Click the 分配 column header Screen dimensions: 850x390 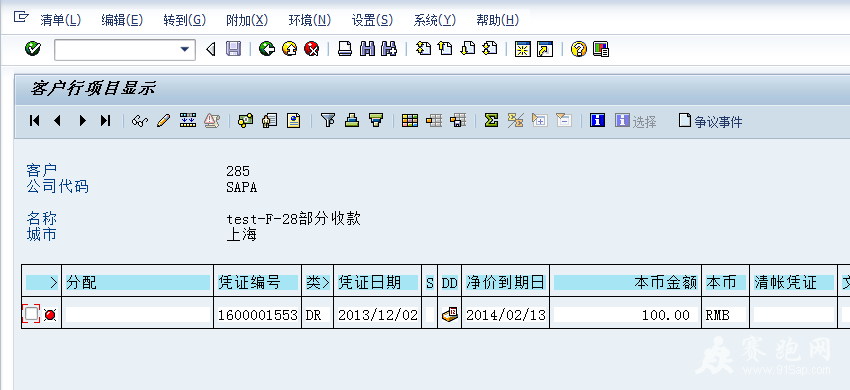(x=138, y=282)
